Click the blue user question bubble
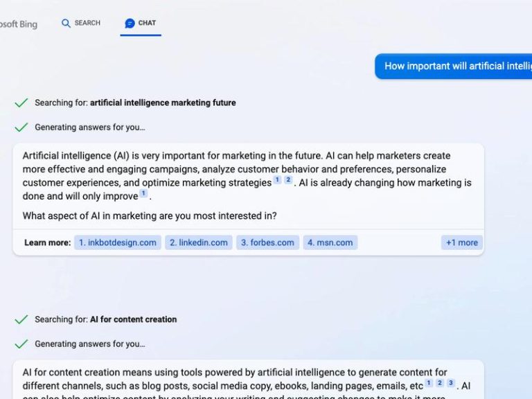Screen dimensions: 532x399 click(453, 66)
